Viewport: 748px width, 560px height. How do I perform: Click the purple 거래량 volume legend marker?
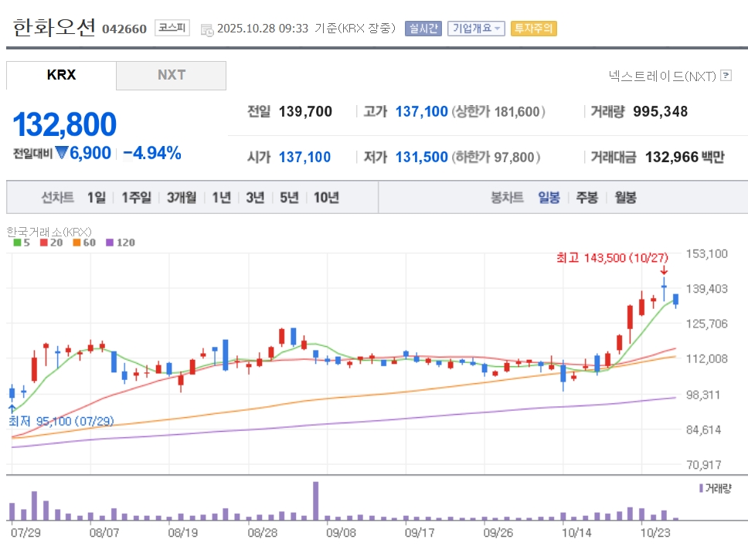(701, 488)
